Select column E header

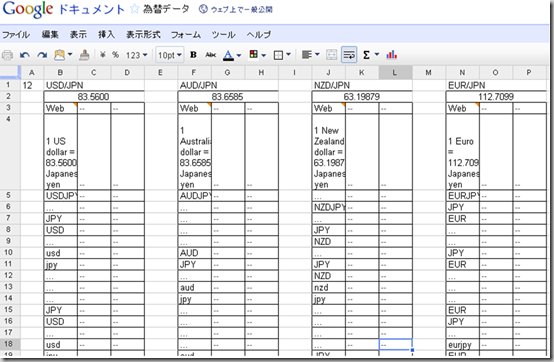pyautogui.click(x=161, y=73)
